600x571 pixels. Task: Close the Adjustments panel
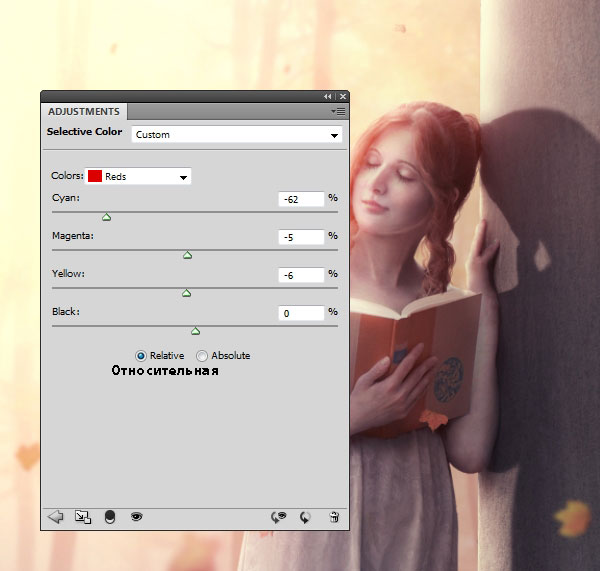click(x=343, y=96)
